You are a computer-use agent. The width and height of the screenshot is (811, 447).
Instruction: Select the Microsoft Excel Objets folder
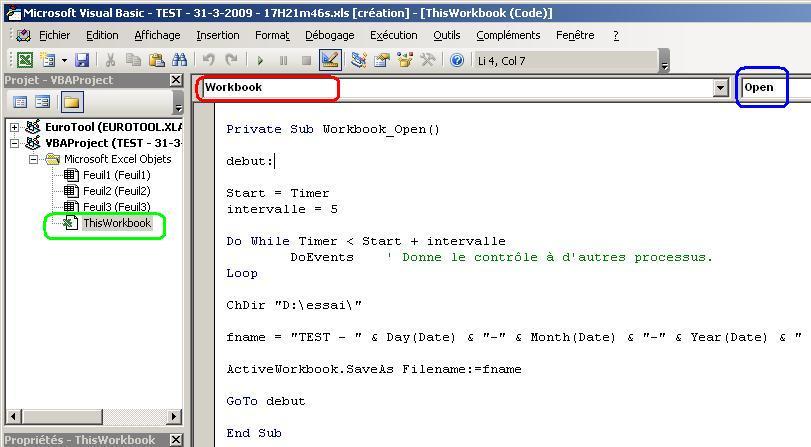point(117,159)
